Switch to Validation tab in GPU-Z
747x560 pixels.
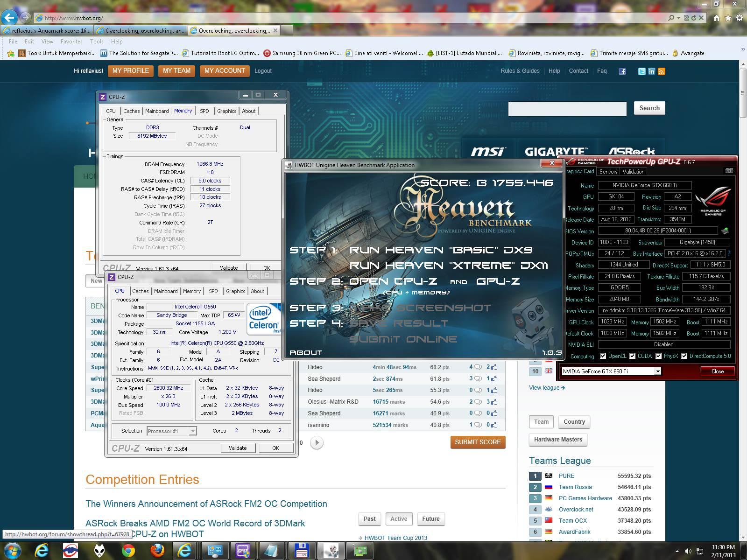[633, 171]
